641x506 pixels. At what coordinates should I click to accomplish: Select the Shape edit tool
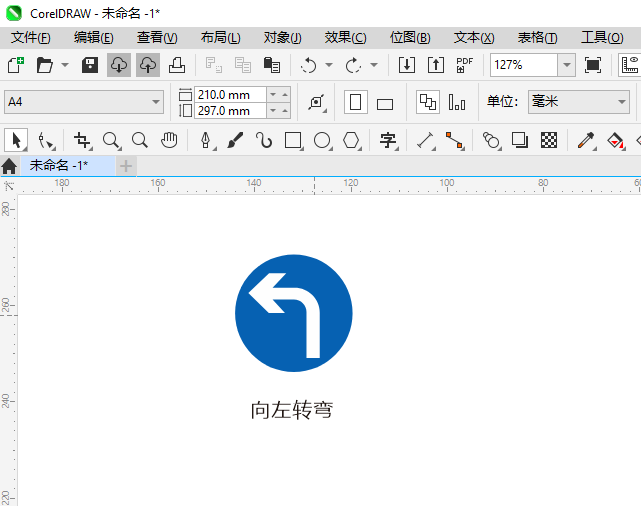45,141
